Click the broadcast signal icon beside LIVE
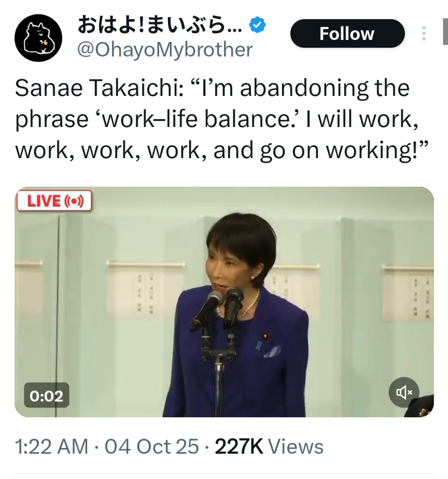 [x=74, y=201]
